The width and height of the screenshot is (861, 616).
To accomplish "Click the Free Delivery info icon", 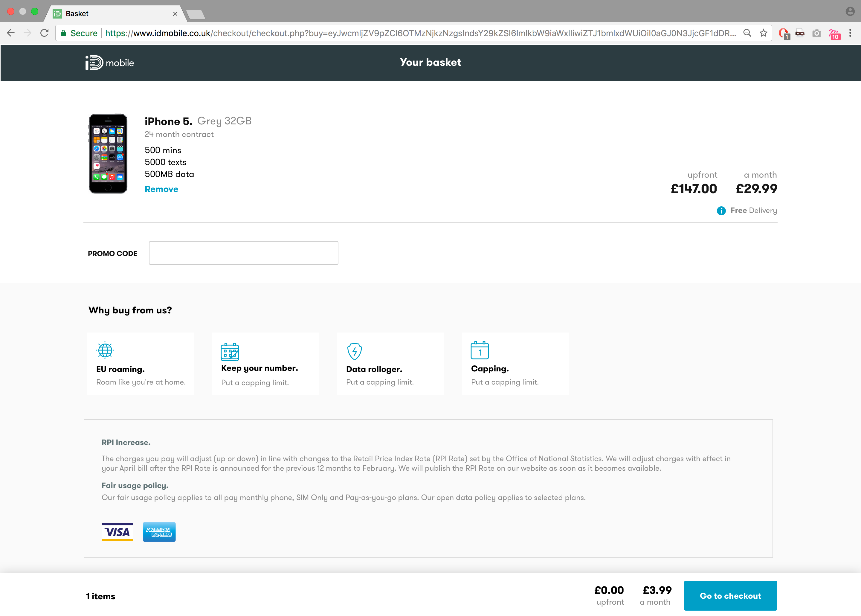I will (721, 211).
